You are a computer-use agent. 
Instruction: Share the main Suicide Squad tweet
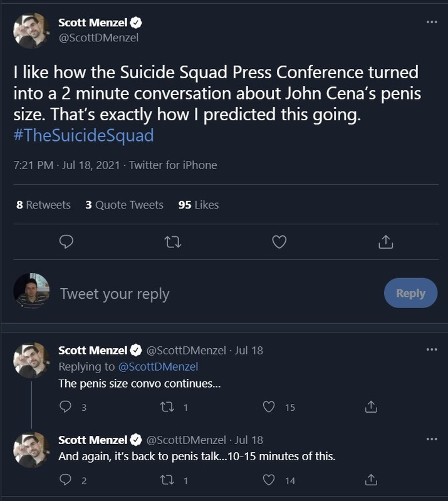(x=387, y=241)
